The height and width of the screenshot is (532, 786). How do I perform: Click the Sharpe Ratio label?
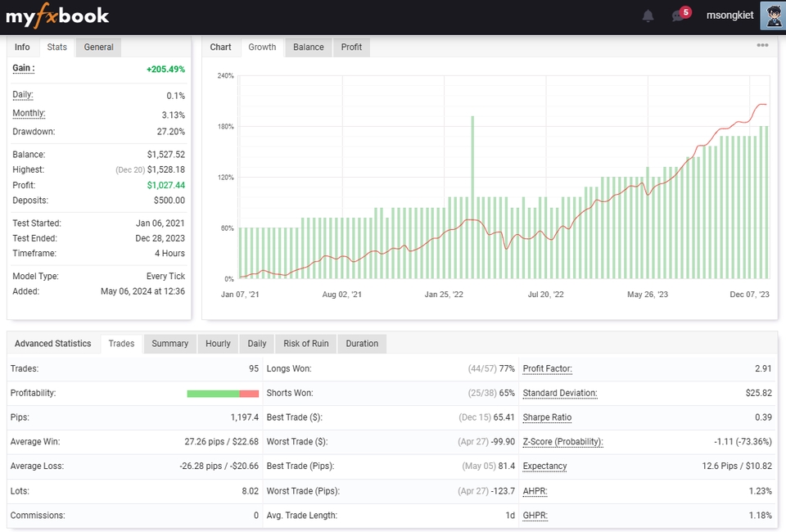[547, 418]
